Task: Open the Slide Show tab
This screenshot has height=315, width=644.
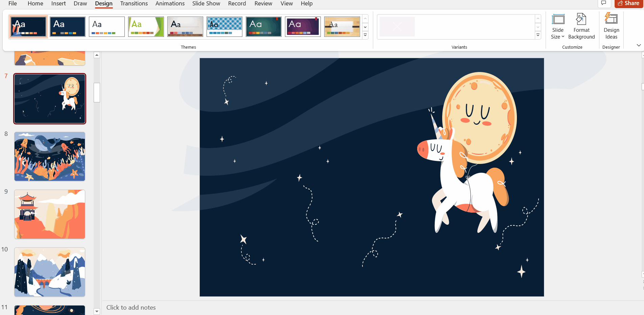Action: coord(206,3)
